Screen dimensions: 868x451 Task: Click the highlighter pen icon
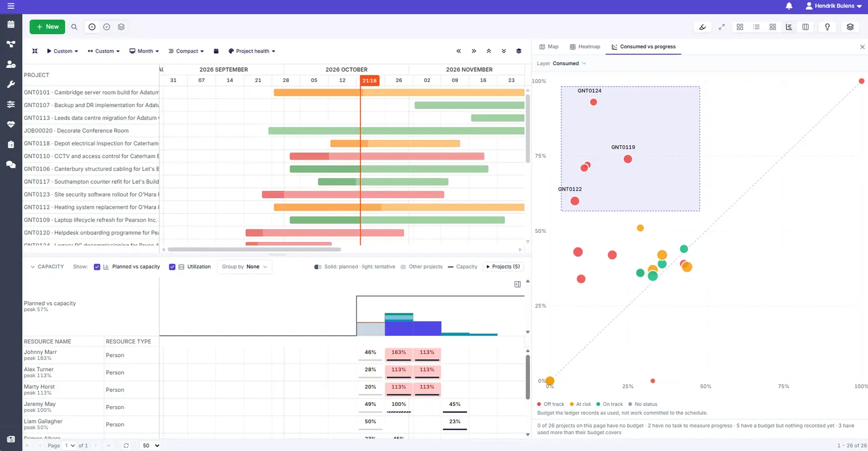tap(703, 27)
